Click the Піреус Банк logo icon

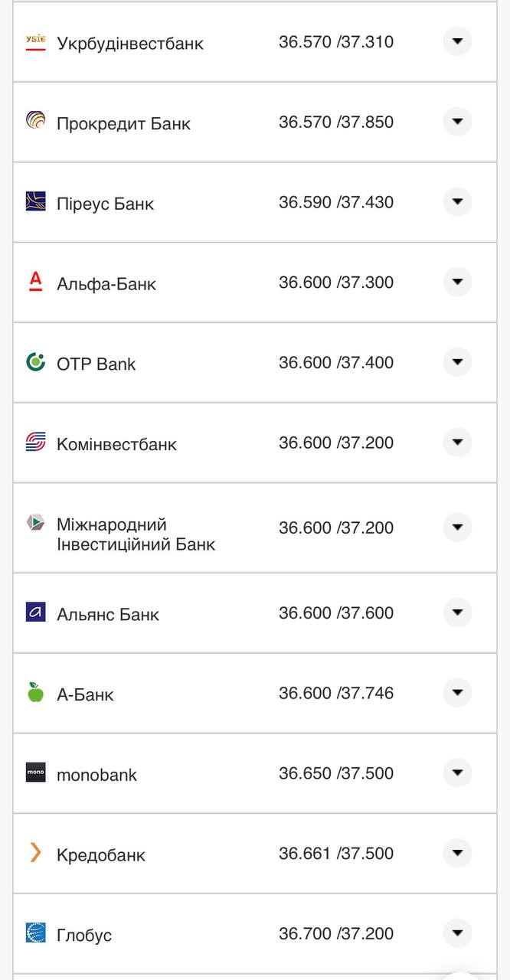[x=36, y=201]
